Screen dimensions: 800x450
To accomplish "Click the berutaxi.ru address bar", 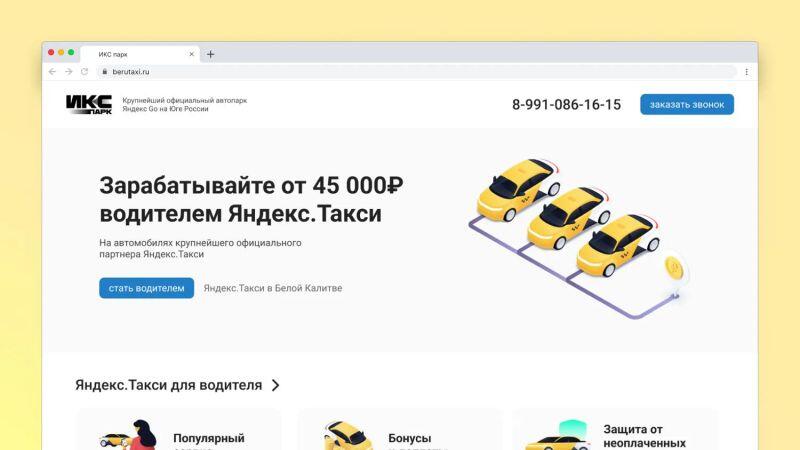I will click(x=400, y=72).
